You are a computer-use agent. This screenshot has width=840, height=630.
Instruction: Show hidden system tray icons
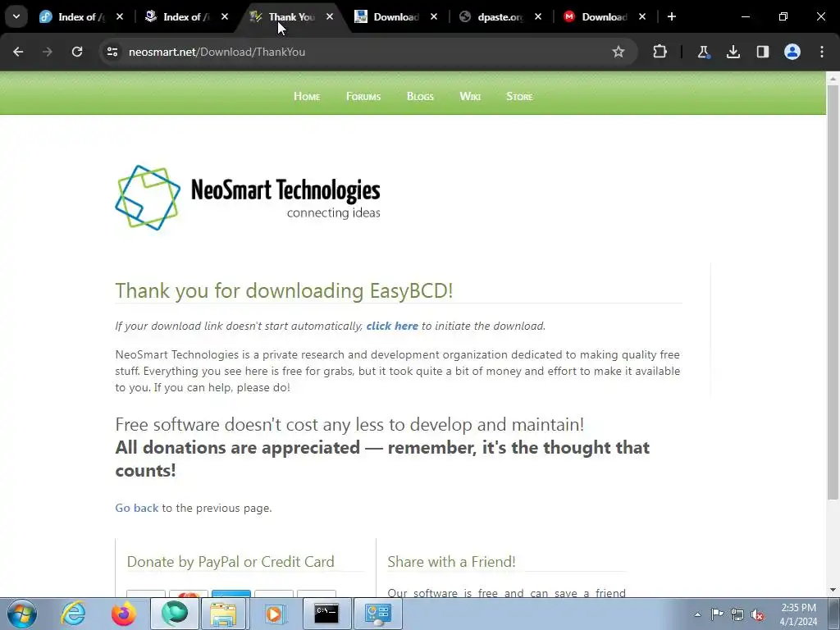pos(697,614)
